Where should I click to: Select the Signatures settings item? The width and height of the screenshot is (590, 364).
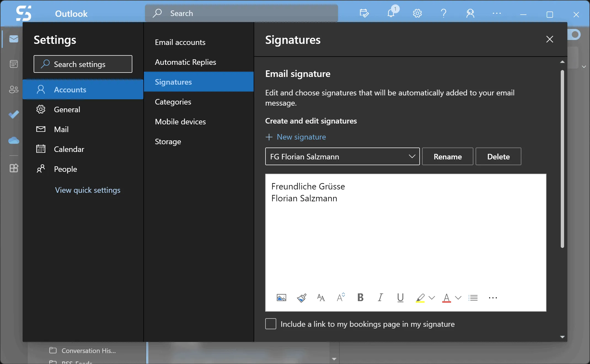pos(199,82)
